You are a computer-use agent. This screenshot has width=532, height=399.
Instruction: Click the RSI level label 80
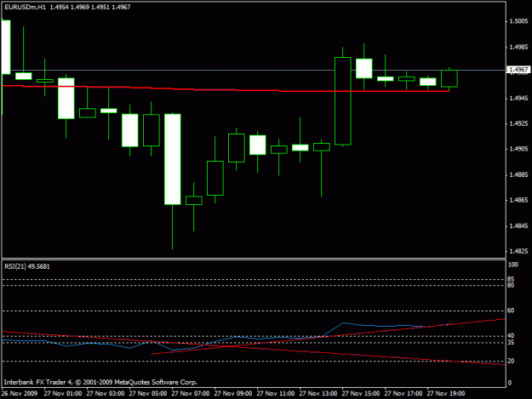point(511,285)
